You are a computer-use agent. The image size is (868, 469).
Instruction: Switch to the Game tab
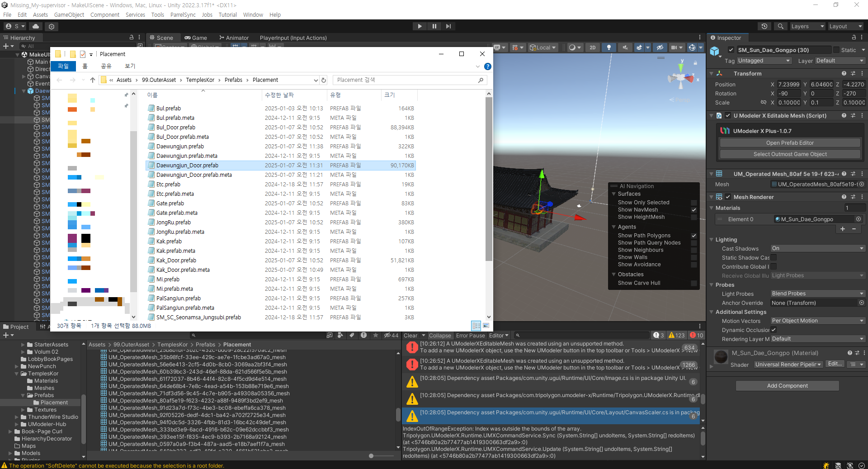click(196, 38)
